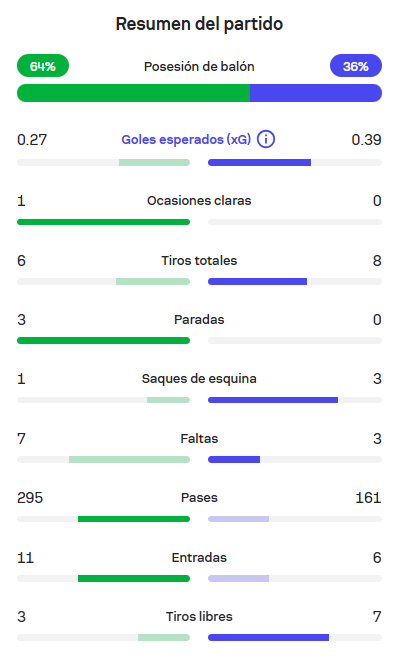Screen dimensions: 398x672
Task: Click the 295 passes value
Action: coord(30,498)
